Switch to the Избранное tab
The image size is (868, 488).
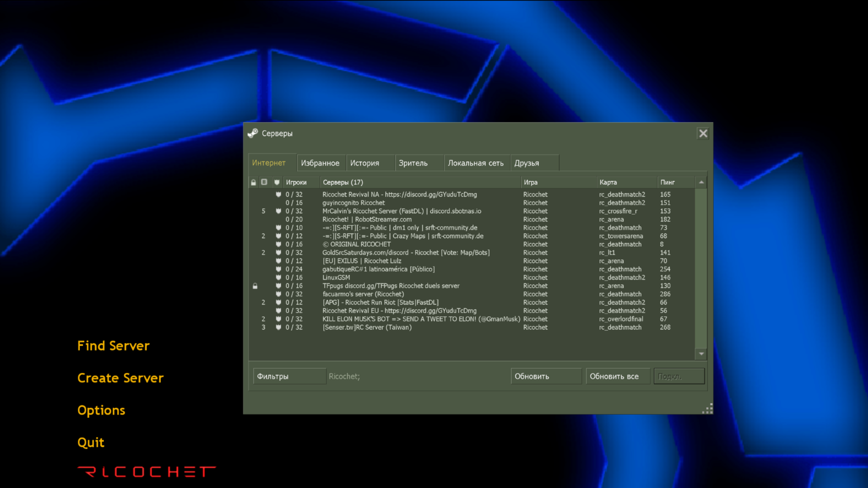320,163
